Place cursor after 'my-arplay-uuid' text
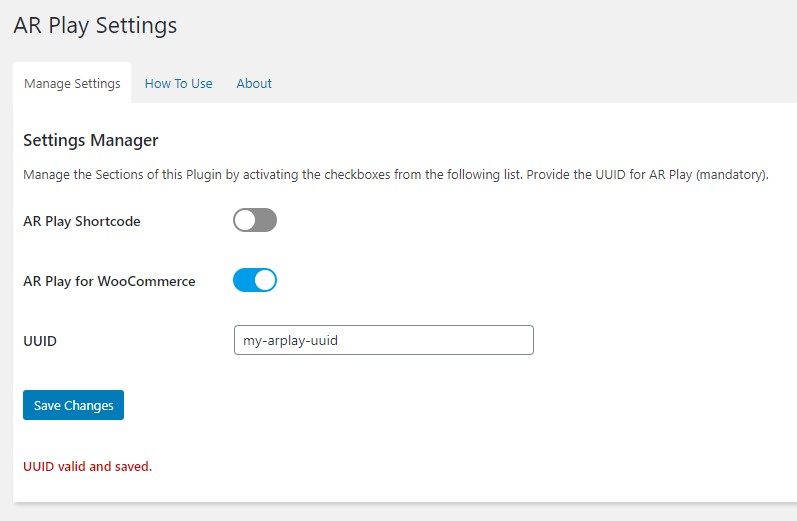This screenshot has height=521, width=797. [x=339, y=341]
